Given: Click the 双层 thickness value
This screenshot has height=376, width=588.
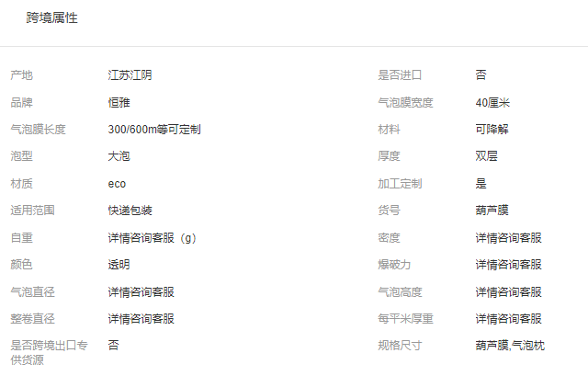Looking at the screenshot, I should tap(487, 156).
